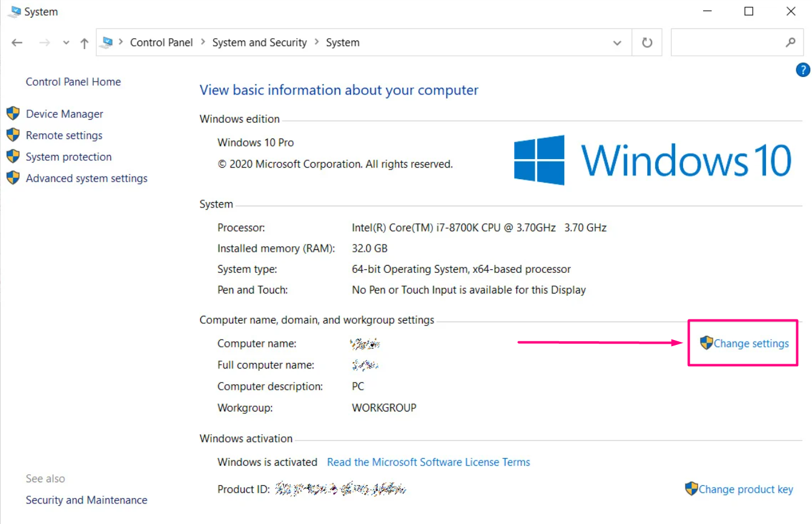Screen dimensions: 812x524
Task: Open Advanced system settings
Action: coord(87,178)
